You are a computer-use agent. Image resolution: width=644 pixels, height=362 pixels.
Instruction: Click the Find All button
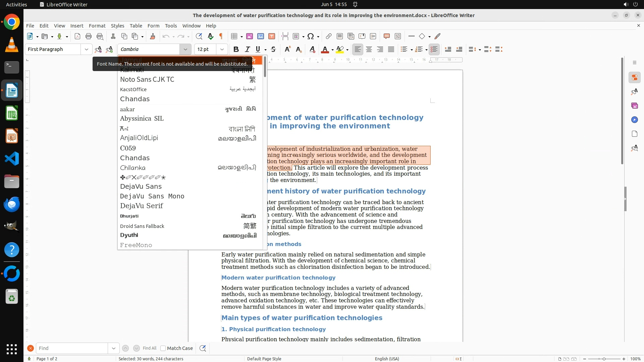point(149,348)
